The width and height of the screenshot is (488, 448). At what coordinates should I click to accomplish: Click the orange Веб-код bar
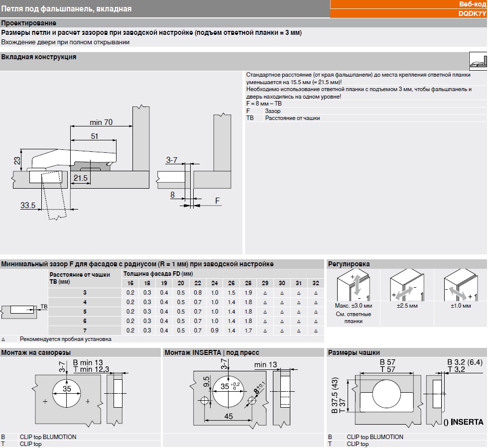[408, 3]
